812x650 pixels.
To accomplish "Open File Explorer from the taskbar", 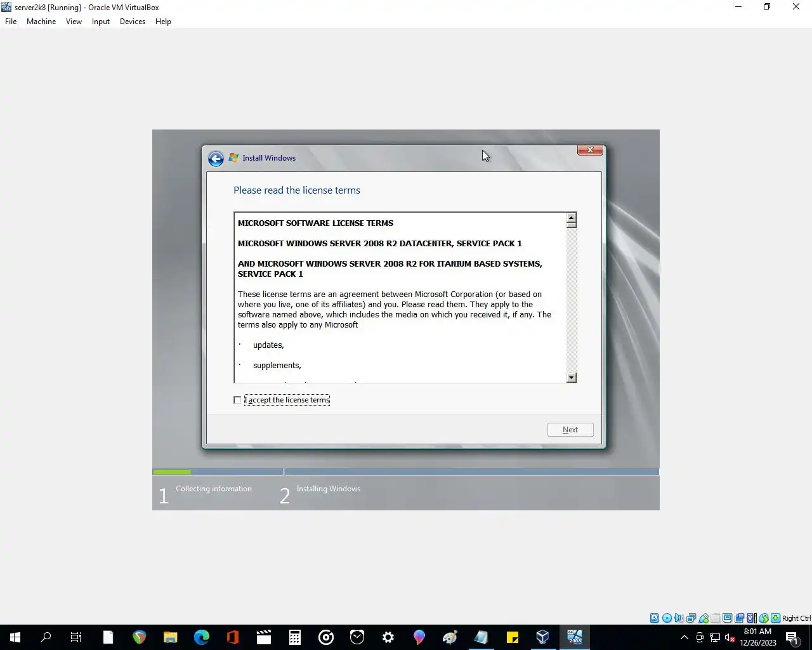I will click(171, 637).
